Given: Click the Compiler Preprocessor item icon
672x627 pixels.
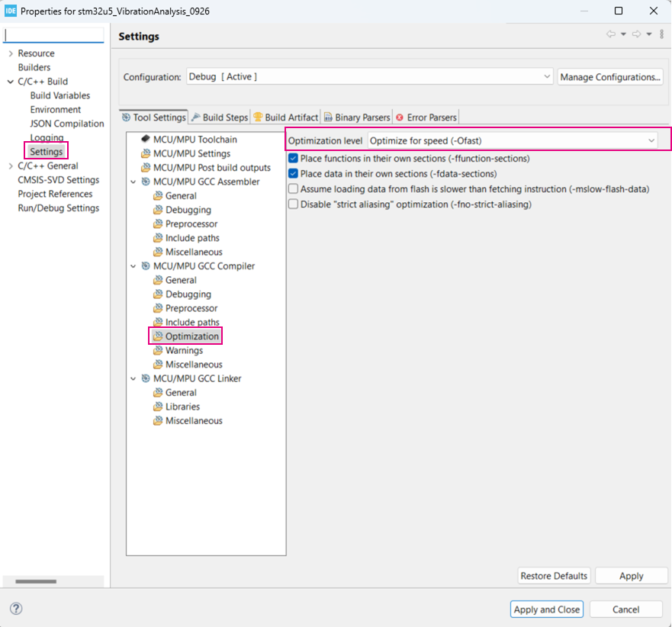Looking at the screenshot, I should click(158, 308).
